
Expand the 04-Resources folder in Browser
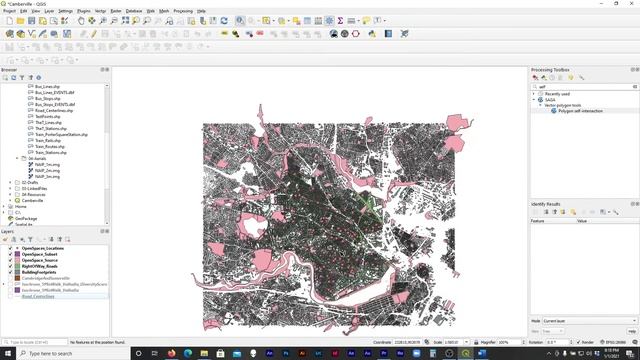(11, 195)
